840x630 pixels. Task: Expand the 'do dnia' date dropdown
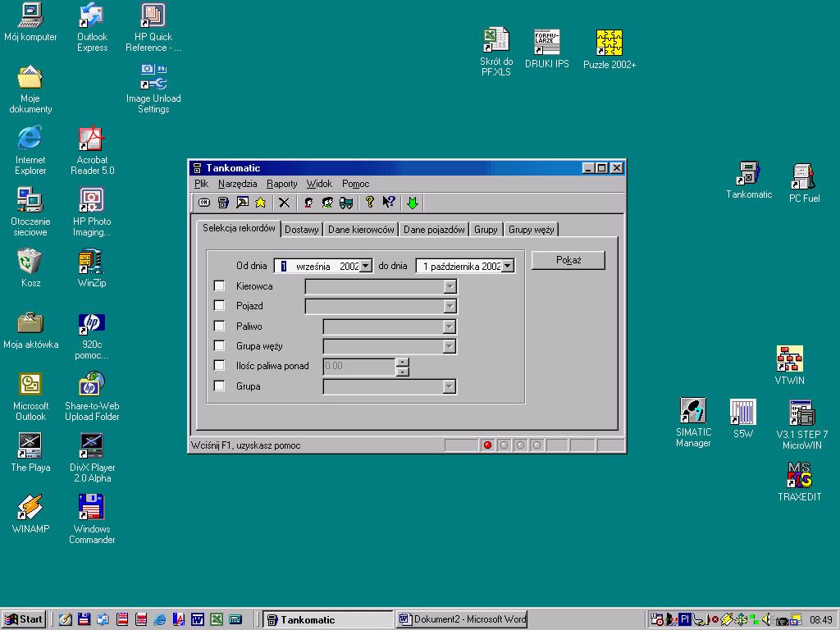pyautogui.click(x=508, y=266)
